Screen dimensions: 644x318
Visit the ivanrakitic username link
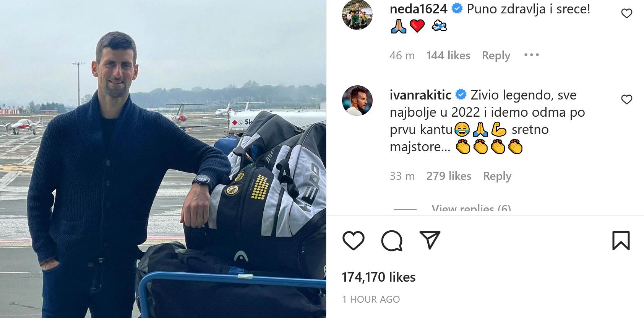420,95
